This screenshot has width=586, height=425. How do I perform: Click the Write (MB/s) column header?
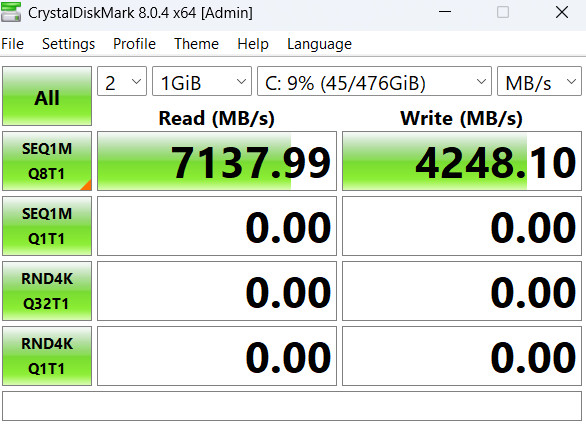[x=461, y=118]
